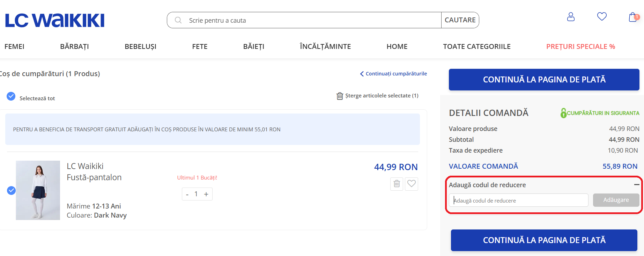Click the LC Waikiki logo
The width and height of the screenshot is (644, 256).
(55, 21)
